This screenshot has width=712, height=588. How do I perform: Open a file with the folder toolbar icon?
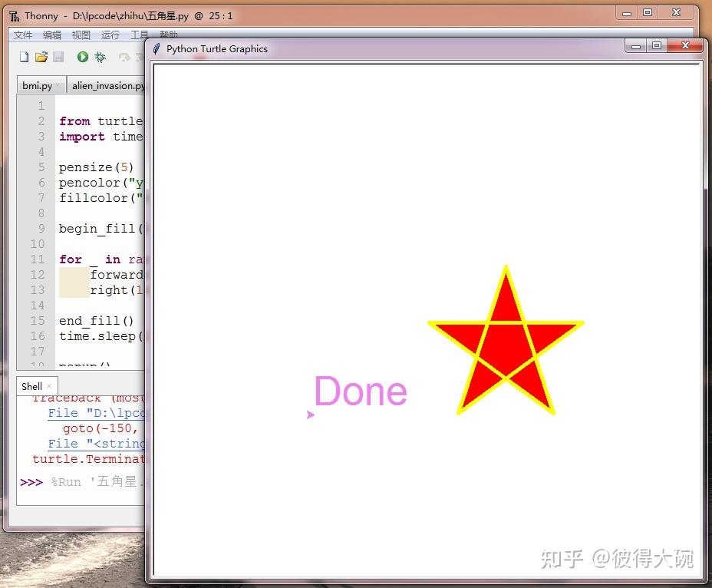41,56
